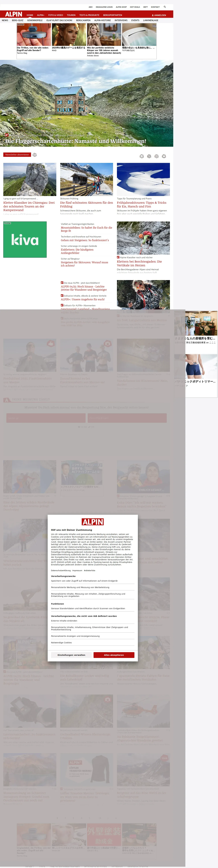Click ALPIN+ badge beside 'Alpine Klassiker'
Image resolution: width=218 pixels, height=868 pixels.
coord(118,257)
